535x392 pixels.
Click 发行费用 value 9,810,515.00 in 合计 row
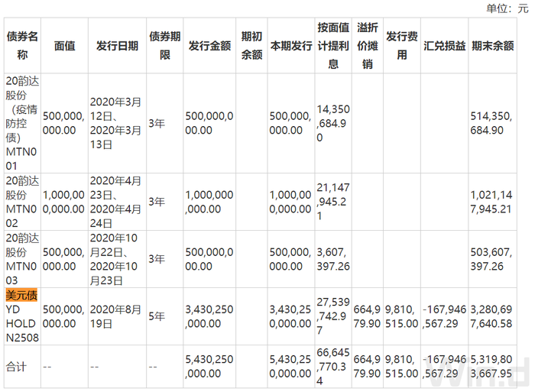pos(401,367)
